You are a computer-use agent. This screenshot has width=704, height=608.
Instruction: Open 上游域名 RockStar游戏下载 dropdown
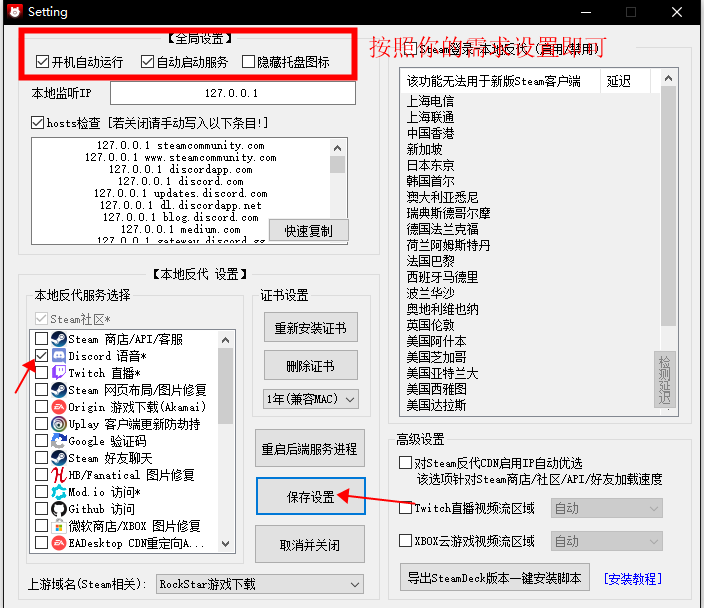pos(260,584)
